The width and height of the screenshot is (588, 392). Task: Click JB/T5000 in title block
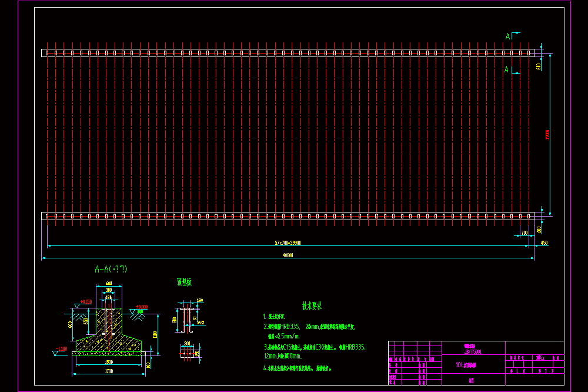tap(473, 352)
